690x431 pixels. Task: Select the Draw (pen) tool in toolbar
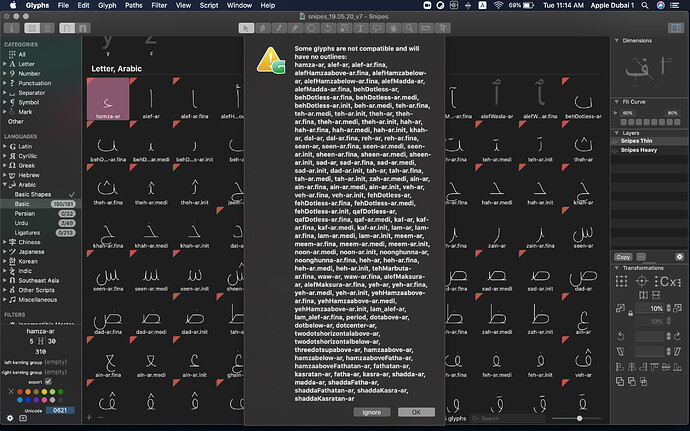tap(263, 28)
